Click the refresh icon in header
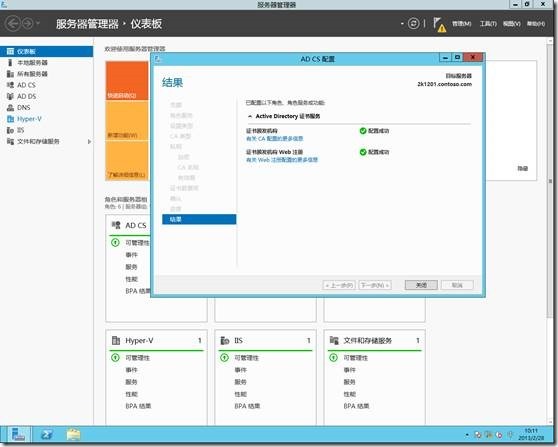558x447 pixels. coord(413,23)
